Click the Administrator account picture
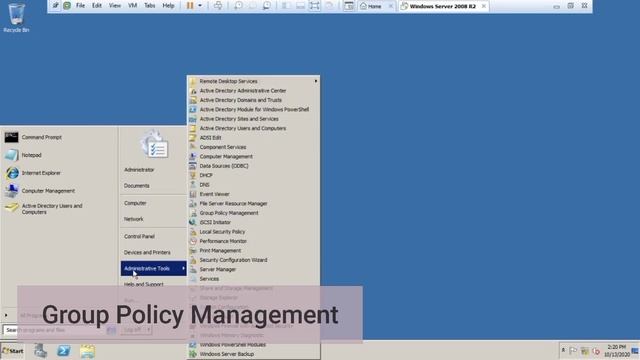The image size is (640, 360). (x=154, y=144)
